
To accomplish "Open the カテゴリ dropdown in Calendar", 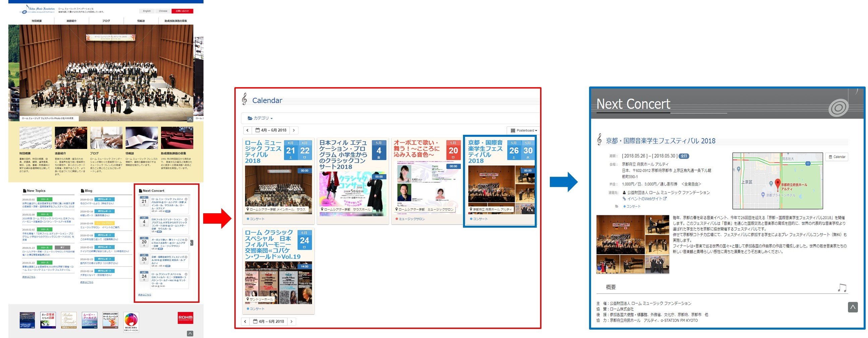I will pos(260,118).
